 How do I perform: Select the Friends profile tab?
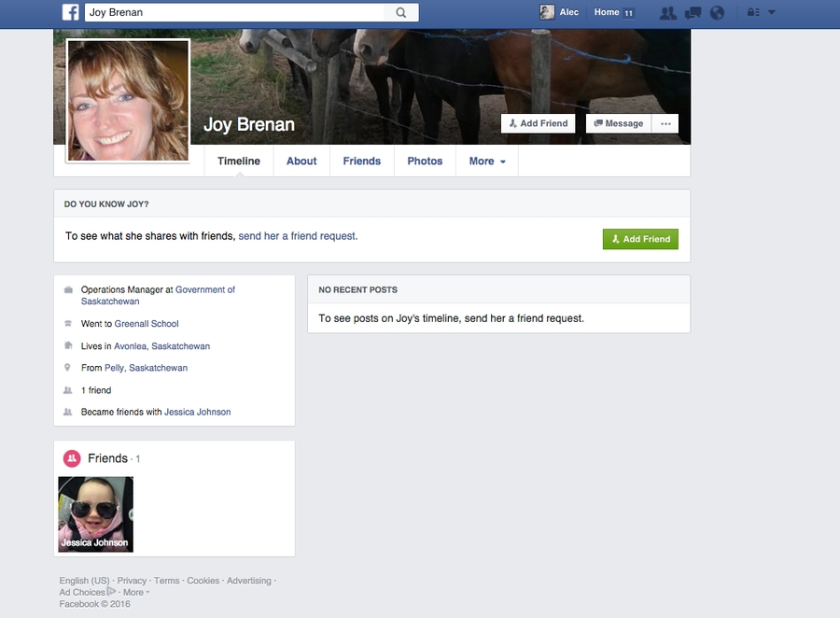(x=361, y=162)
